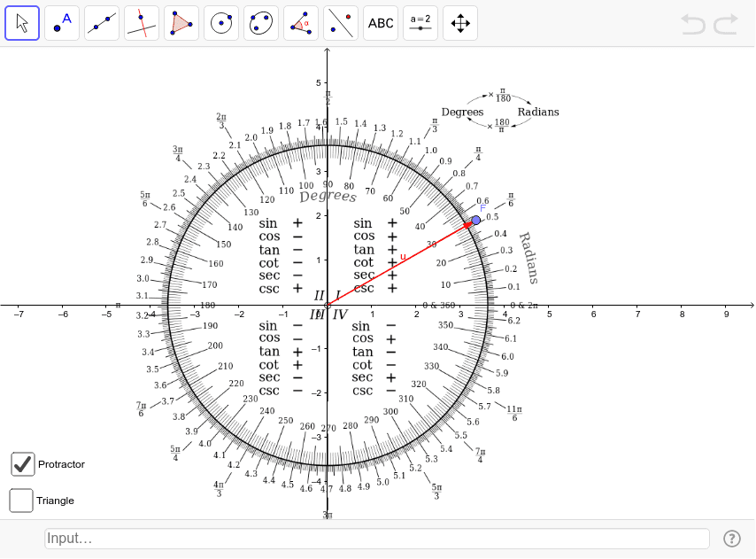The height and width of the screenshot is (559, 756).
Task: Open the Polygon tool submenu arrow
Action: click(x=193, y=35)
